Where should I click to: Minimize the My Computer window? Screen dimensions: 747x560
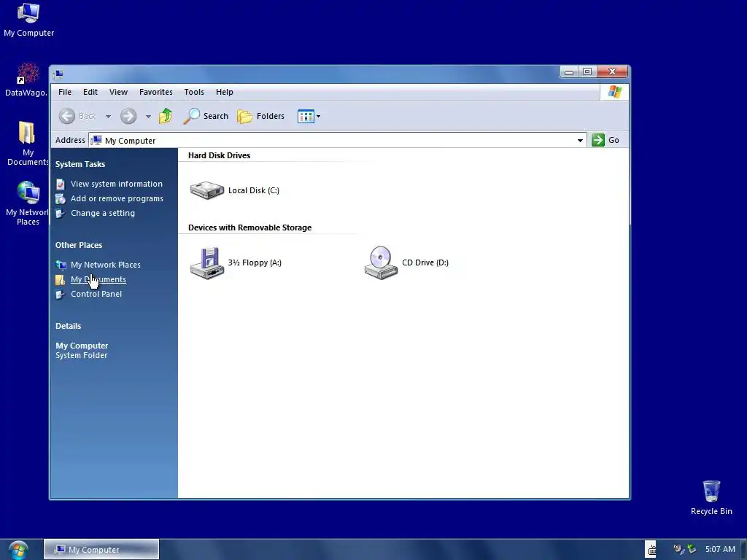[x=569, y=72]
